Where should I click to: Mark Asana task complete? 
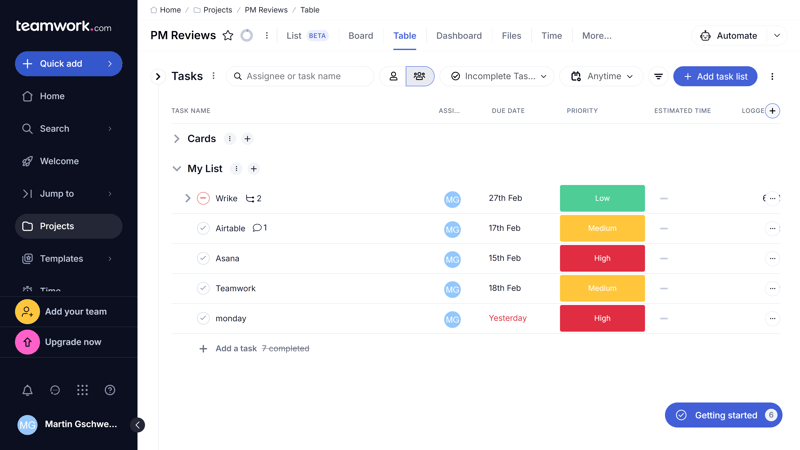click(203, 258)
